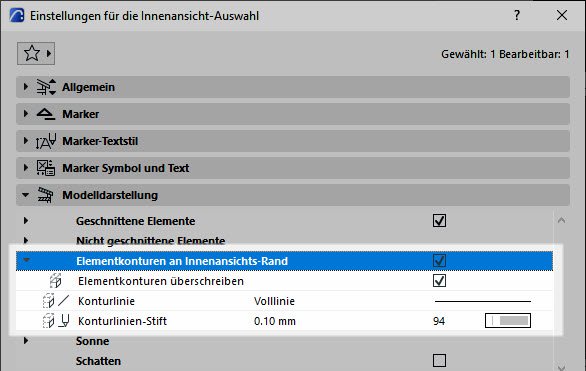
Task: Expand the Marker Symbol und Text panel
Action: coord(25,168)
